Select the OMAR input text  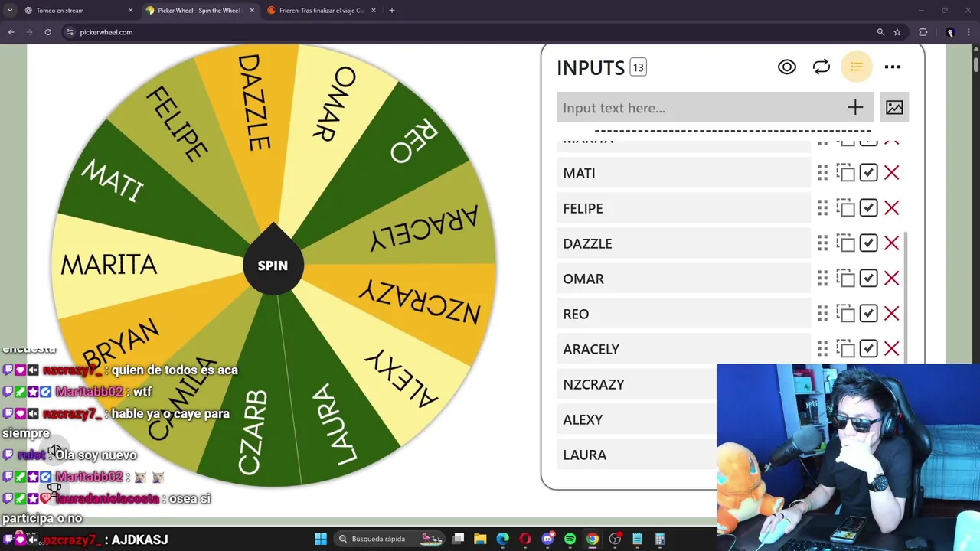coord(583,279)
